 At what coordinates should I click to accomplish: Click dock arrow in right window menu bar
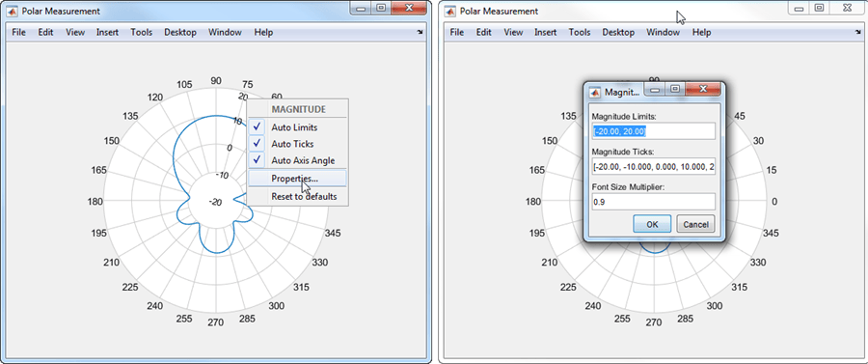[857, 33]
